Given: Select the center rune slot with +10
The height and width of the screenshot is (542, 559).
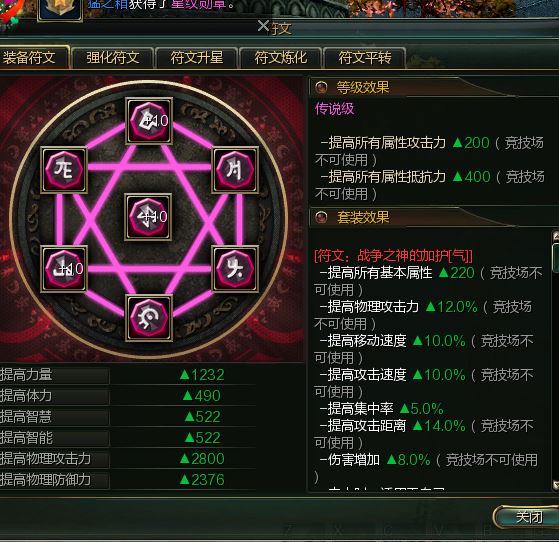Looking at the screenshot, I should click(x=148, y=217).
